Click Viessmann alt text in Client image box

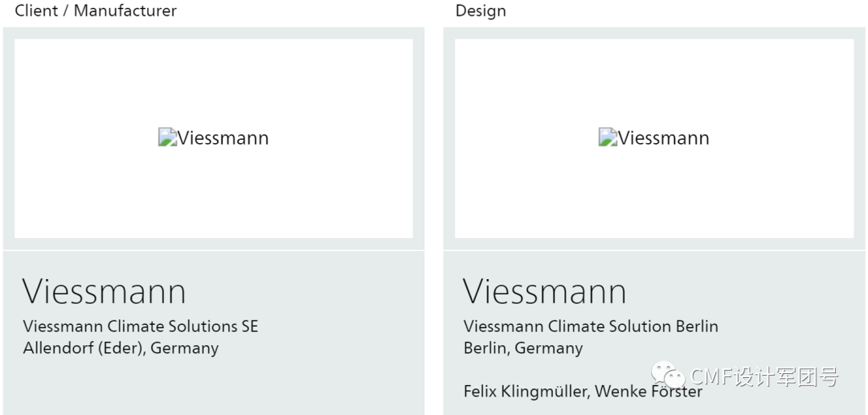[x=223, y=138]
